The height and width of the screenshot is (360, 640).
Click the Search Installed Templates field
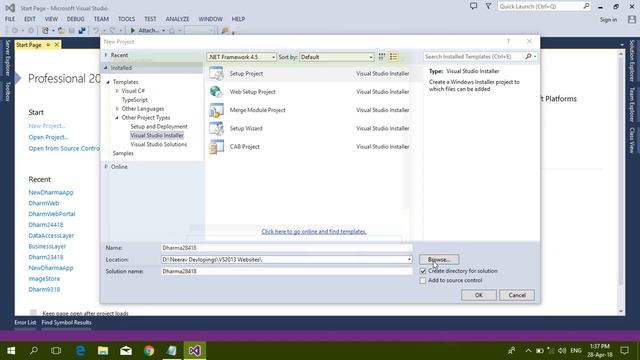click(x=474, y=56)
